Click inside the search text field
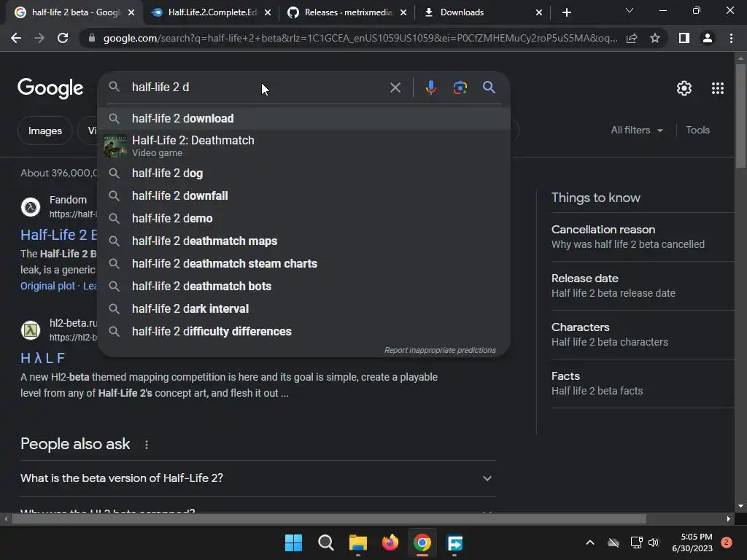Viewport: 747px width, 560px height. pyautogui.click(x=258, y=87)
